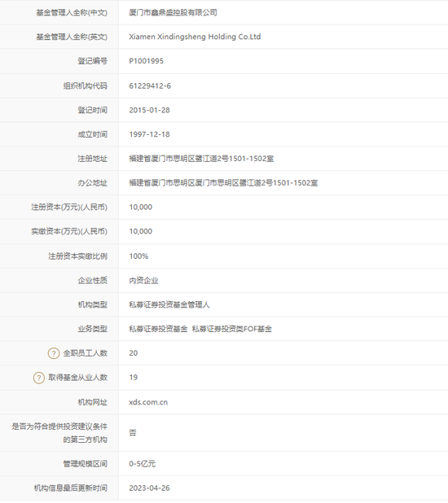Click the 注册资本 value 10,000
The image size is (448, 503).
tap(141, 207)
